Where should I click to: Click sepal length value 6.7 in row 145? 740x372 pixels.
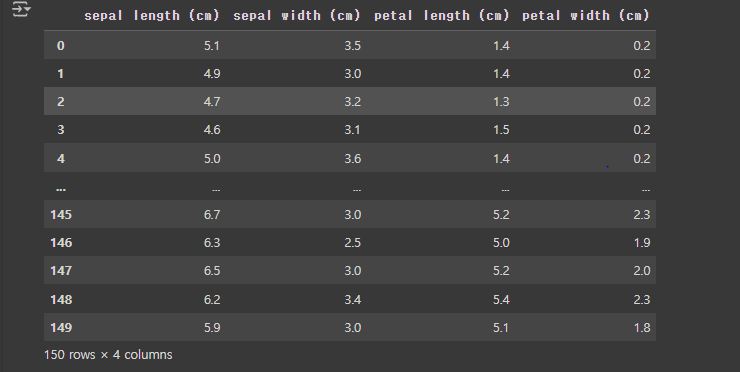coord(212,215)
